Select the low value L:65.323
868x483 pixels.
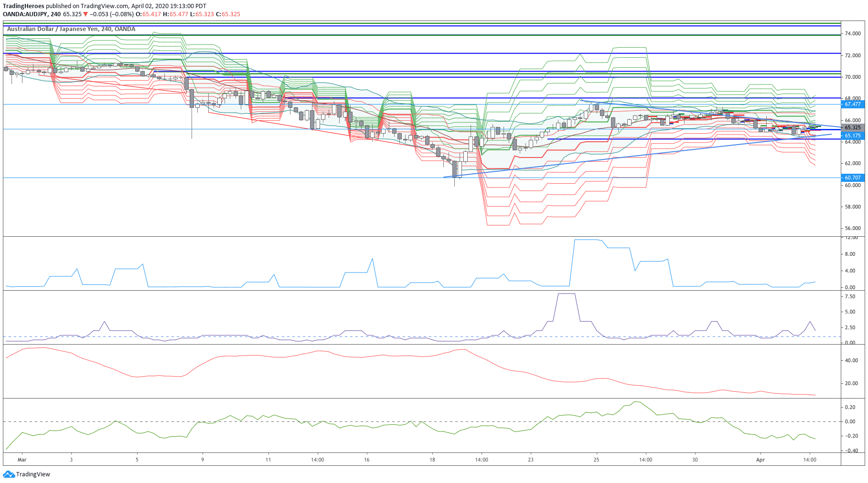pos(202,14)
